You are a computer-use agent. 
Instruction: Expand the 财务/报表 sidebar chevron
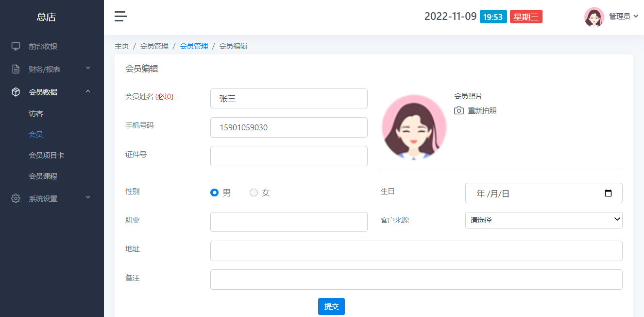point(88,68)
